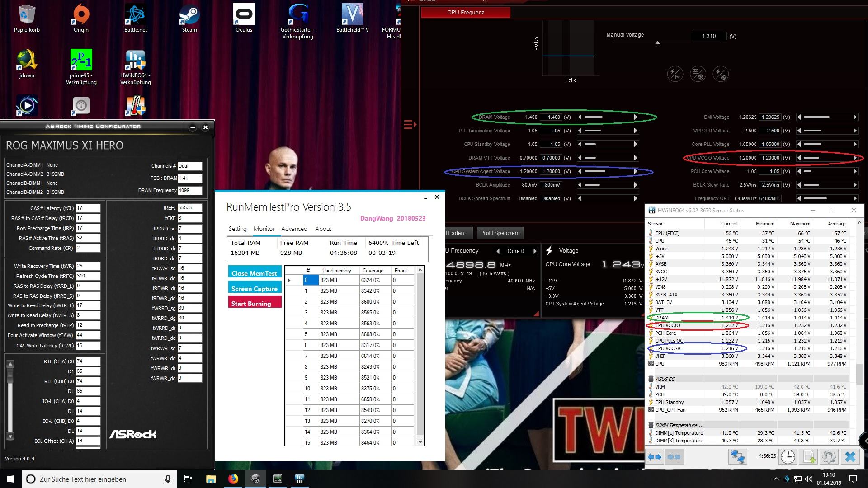868x488 pixels.
Task: Increase CPU VCCIO Voltage right arrow
Action: pos(854,158)
